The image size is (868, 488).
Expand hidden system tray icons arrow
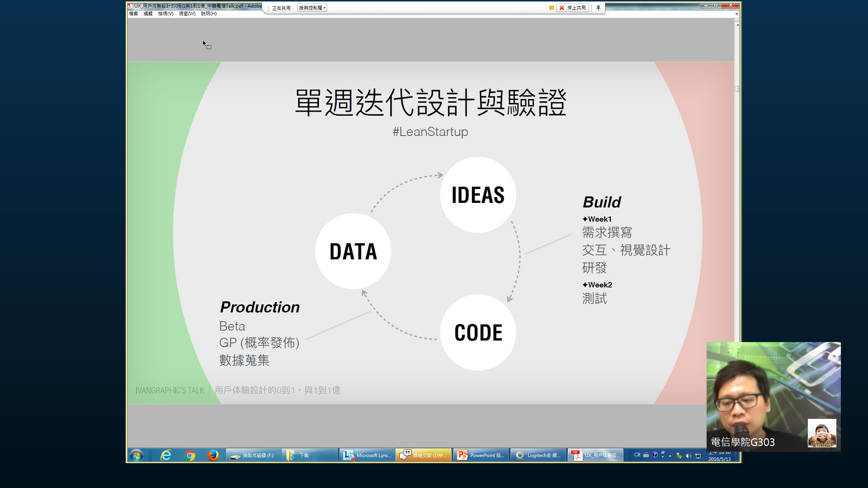670,455
